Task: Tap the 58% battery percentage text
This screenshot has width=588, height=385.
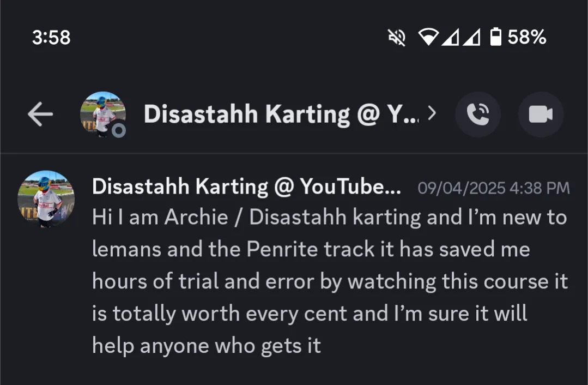Action: click(526, 37)
